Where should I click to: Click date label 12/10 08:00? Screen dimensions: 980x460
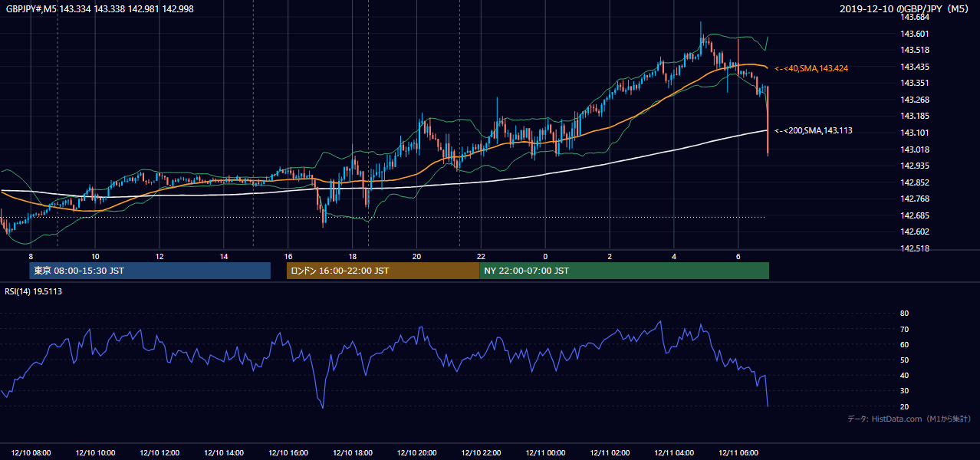tap(31, 453)
